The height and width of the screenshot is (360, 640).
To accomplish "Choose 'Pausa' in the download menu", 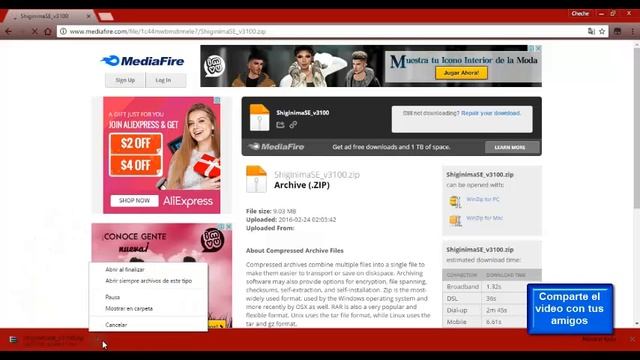I will coord(113,297).
